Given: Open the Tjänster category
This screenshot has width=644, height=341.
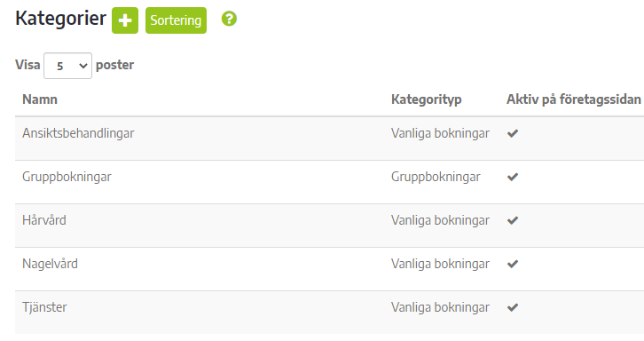Looking at the screenshot, I should 44,307.
